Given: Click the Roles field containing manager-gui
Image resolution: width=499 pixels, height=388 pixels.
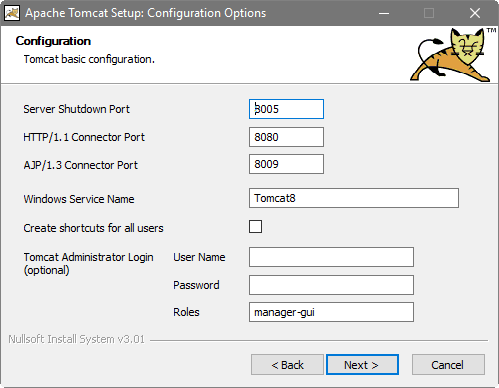Looking at the screenshot, I should [x=331, y=312].
